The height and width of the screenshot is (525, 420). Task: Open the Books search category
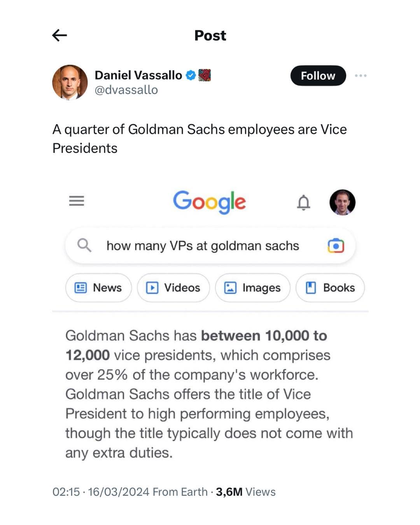click(330, 288)
